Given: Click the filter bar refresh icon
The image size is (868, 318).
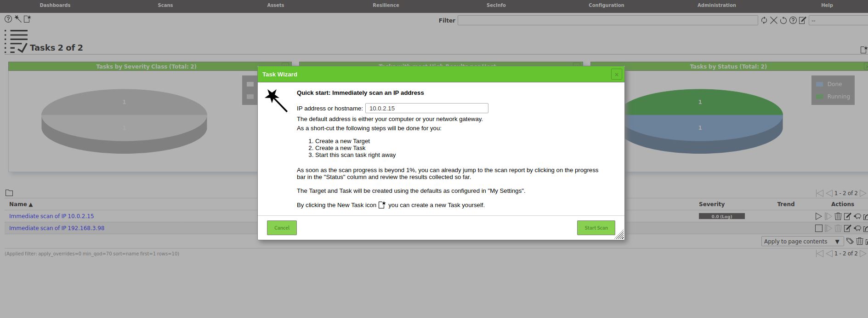Looking at the screenshot, I should [x=764, y=20].
